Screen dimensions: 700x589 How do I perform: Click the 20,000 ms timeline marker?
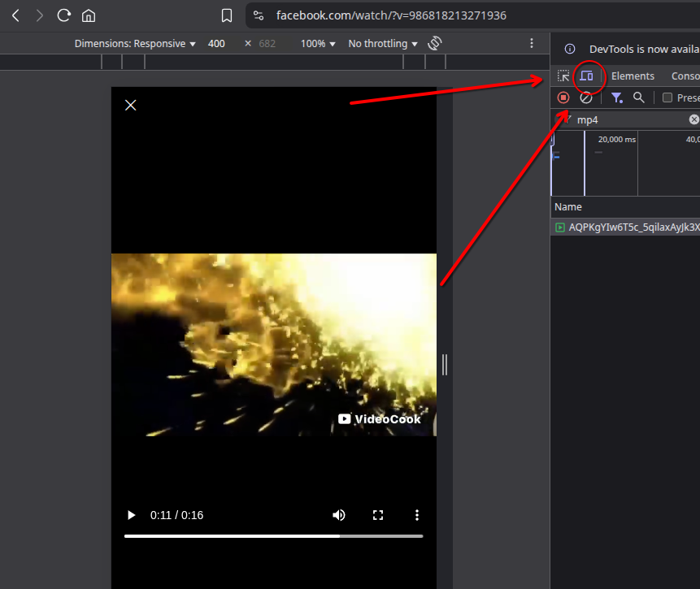tap(616, 139)
